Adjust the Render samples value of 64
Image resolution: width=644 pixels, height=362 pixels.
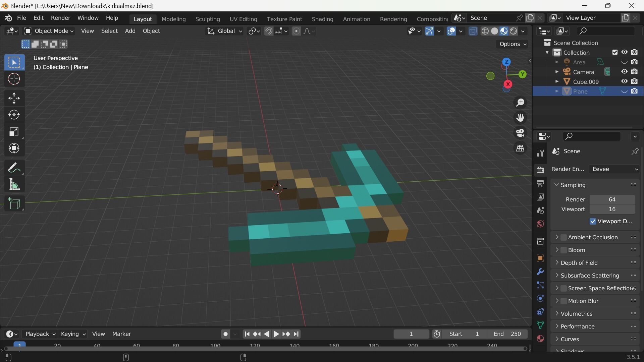[612, 199]
